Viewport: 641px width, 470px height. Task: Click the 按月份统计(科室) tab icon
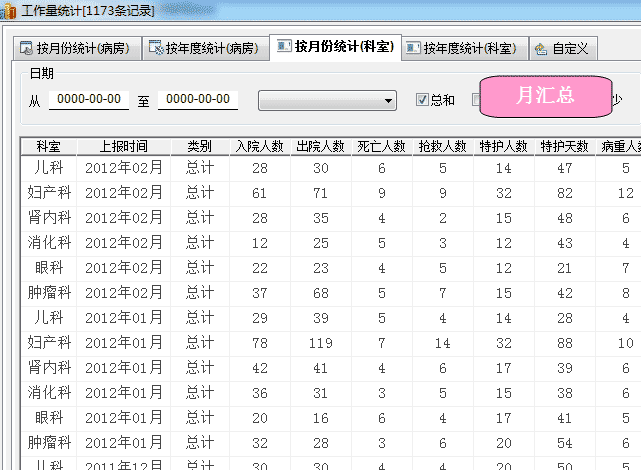tap(284, 46)
